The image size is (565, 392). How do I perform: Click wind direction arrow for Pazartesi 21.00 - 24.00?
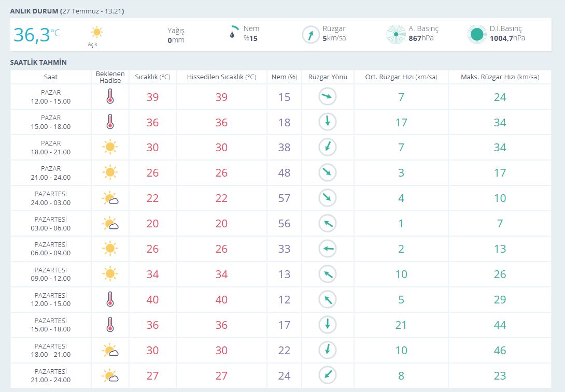328,375
